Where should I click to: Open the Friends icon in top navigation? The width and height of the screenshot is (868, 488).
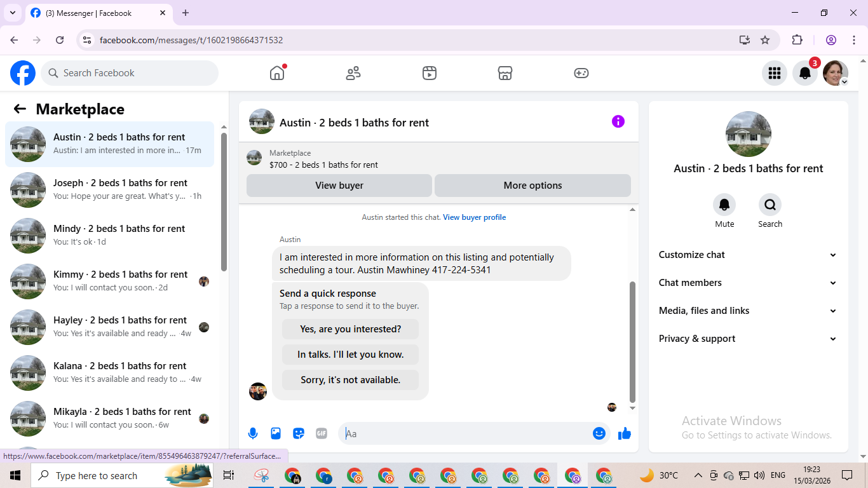[x=353, y=73]
